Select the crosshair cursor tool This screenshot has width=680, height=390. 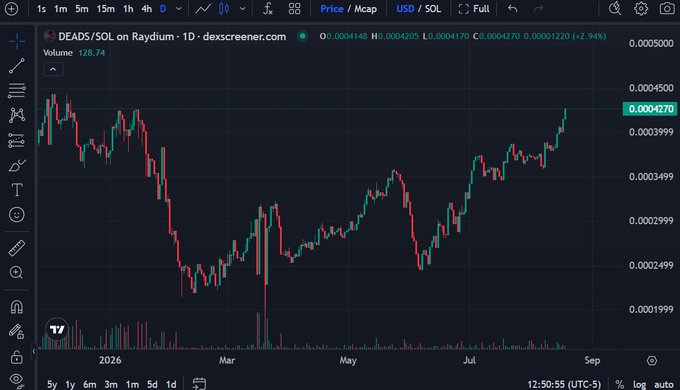point(17,42)
